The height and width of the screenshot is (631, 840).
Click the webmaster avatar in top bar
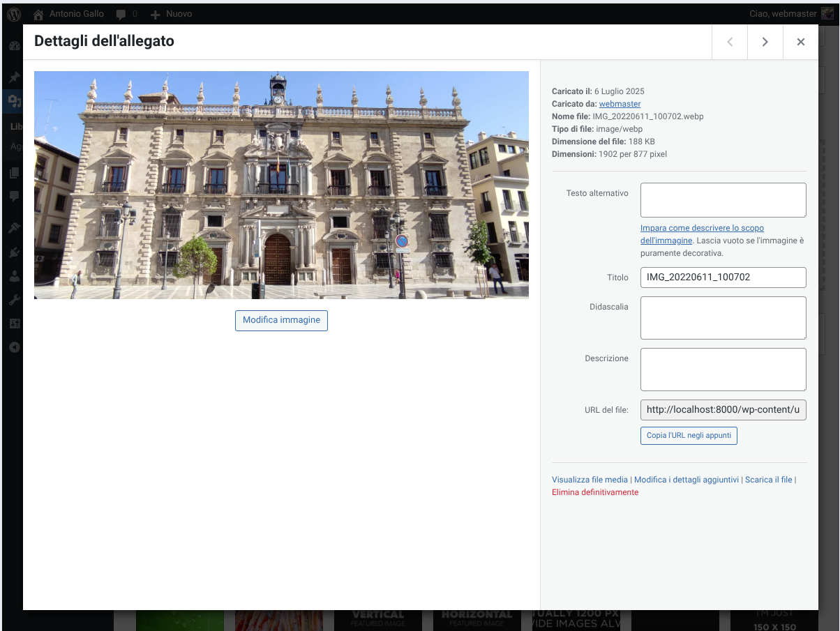click(827, 14)
